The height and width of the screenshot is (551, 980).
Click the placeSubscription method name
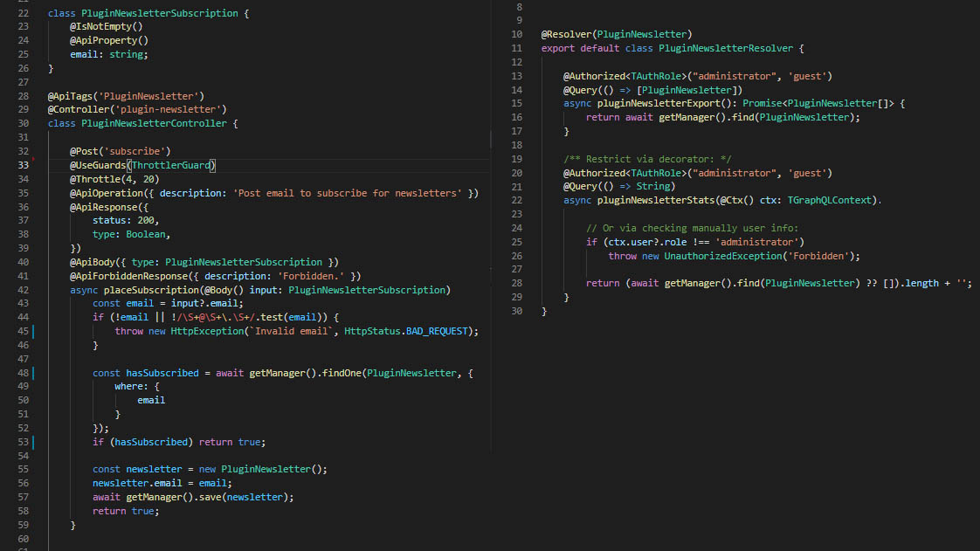coord(151,291)
